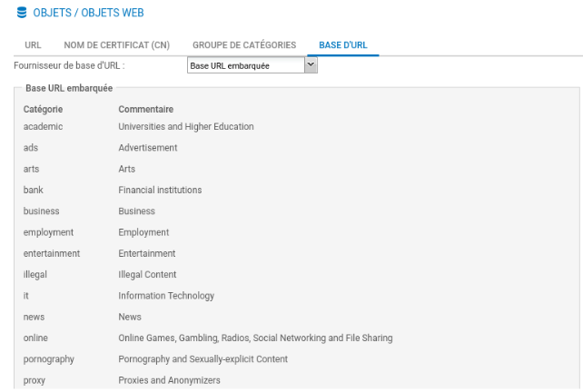The width and height of the screenshot is (583, 392).
Task: Select the academic category row
Action: click(44, 127)
